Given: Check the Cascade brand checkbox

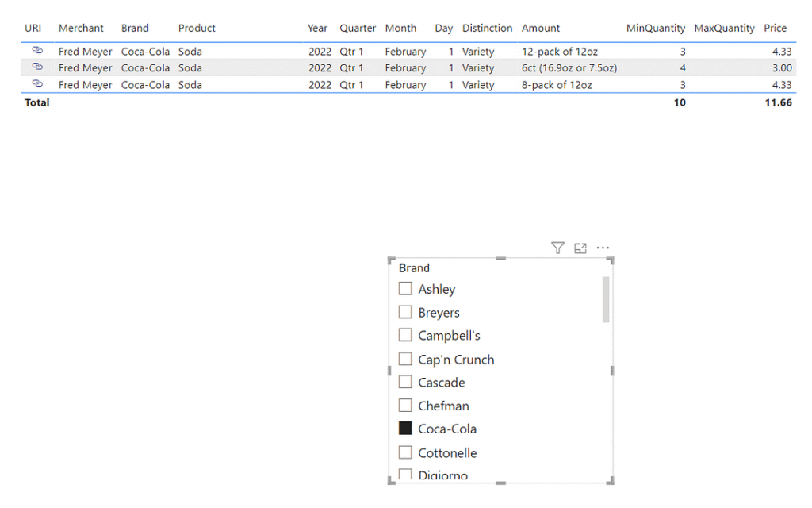Looking at the screenshot, I should pos(405,382).
